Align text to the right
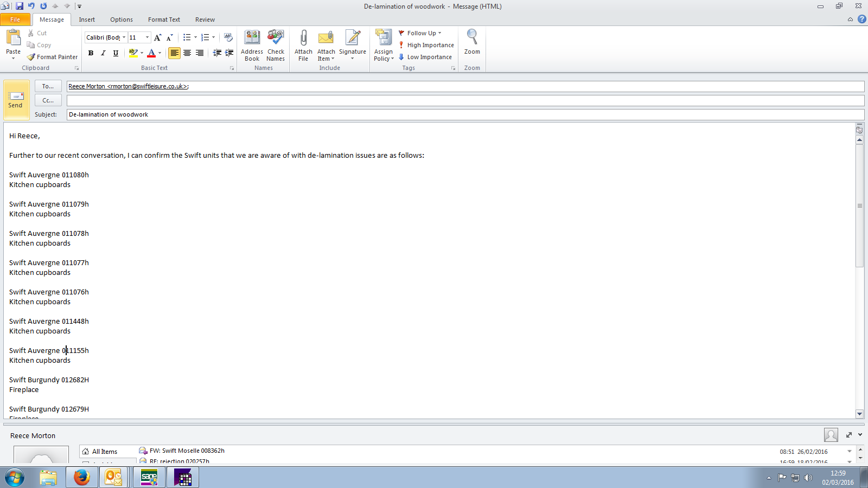Image resolution: width=868 pixels, height=488 pixels. [200, 53]
